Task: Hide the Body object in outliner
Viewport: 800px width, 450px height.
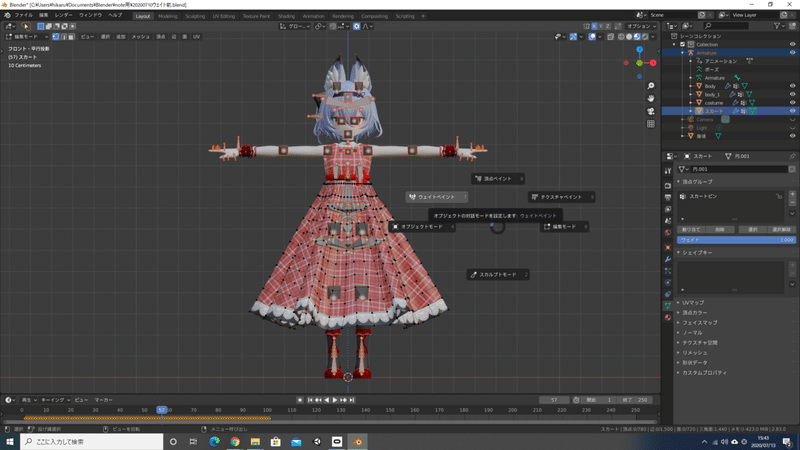Action: (793, 86)
